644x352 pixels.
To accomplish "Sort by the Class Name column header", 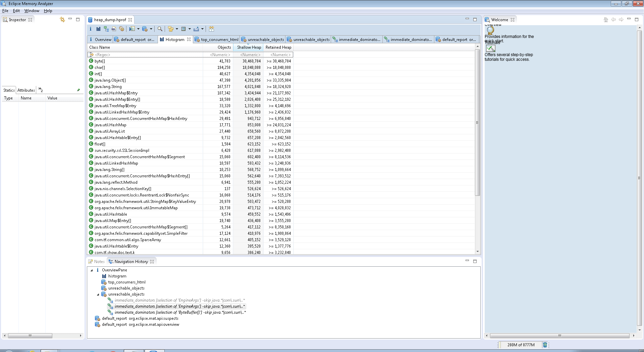I will 145,47.
